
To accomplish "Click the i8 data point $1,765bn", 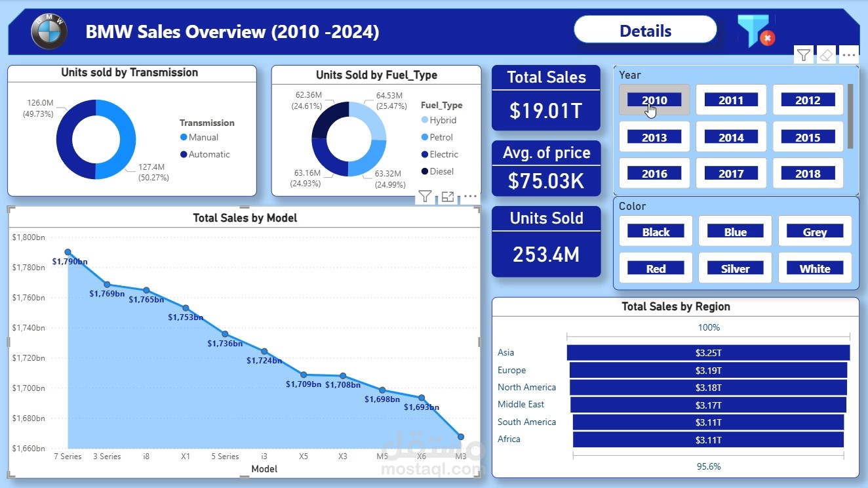I will (146, 290).
